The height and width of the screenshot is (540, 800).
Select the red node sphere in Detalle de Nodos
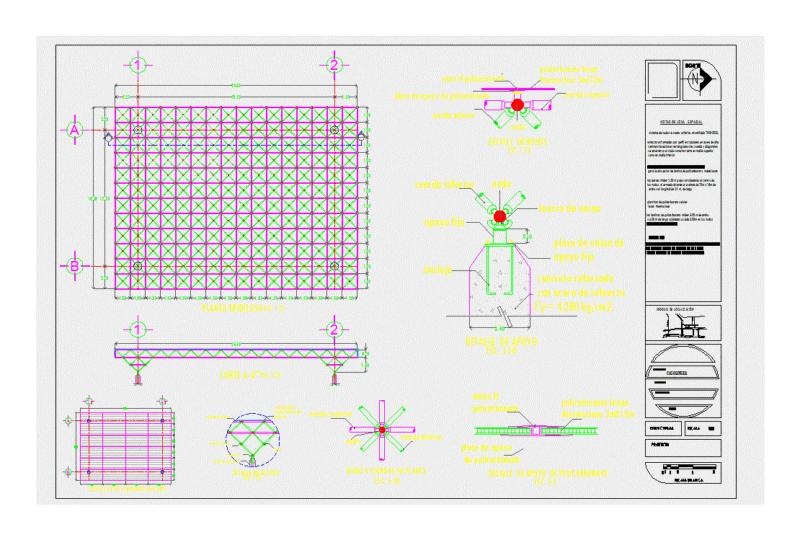point(517,105)
